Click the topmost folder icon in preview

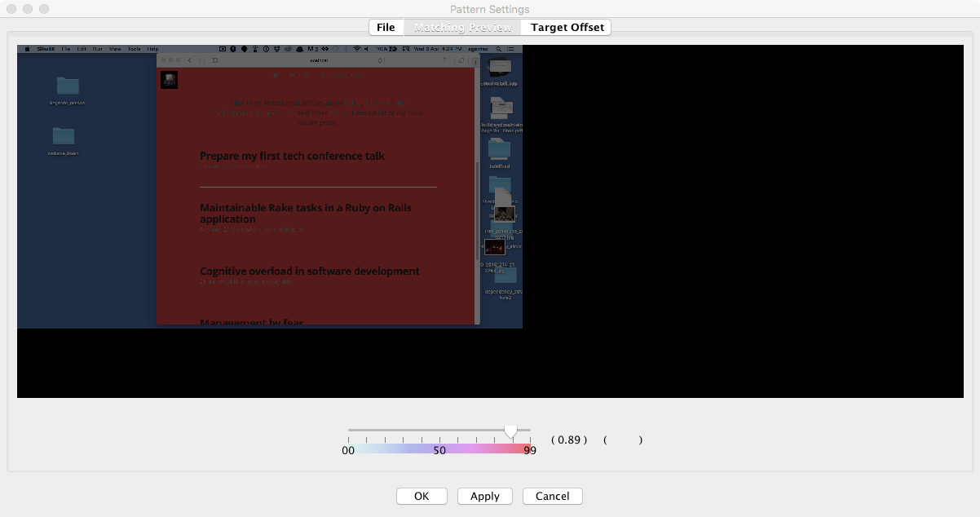point(68,86)
